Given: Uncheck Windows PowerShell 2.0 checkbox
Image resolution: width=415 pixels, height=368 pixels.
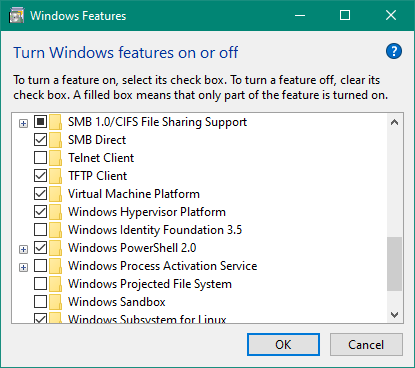Looking at the screenshot, I should coord(40,248).
